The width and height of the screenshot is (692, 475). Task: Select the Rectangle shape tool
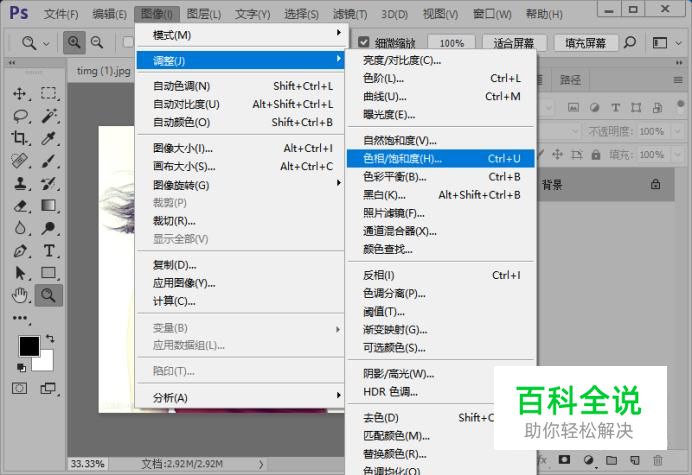coord(49,273)
